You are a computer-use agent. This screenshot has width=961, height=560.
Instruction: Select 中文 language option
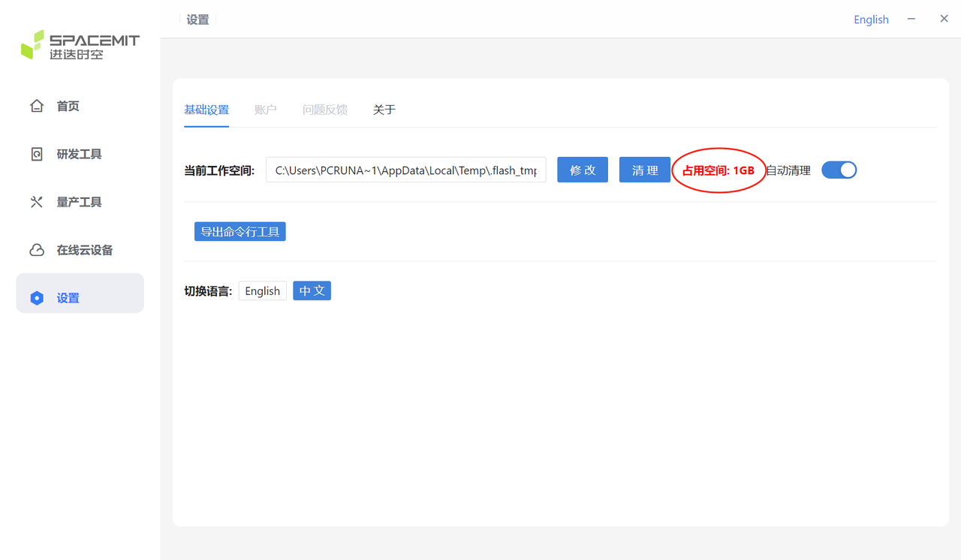pyautogui.click(x=312, y=291)
